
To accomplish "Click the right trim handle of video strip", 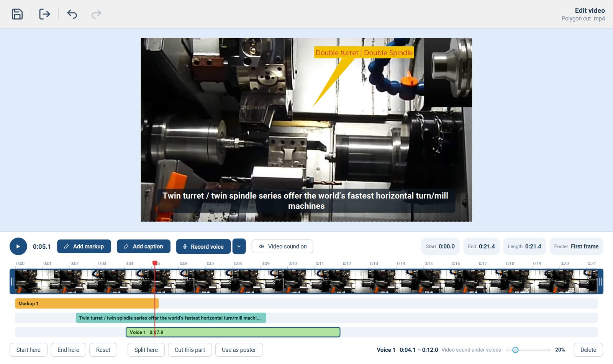I will click(600, 282).
